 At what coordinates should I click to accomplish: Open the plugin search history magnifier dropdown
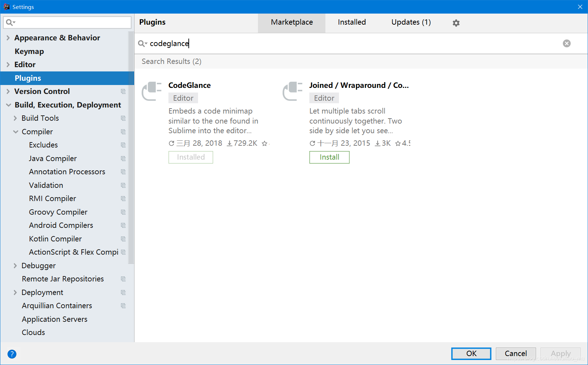coord(142,44)
